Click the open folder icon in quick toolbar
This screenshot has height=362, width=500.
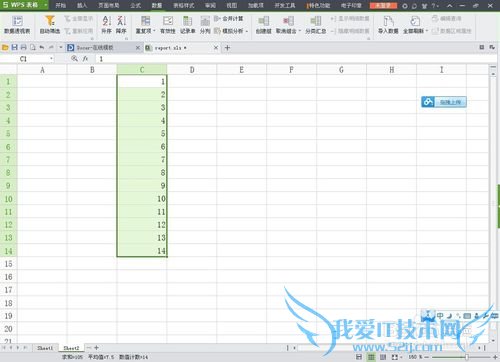tap(5, 48)
